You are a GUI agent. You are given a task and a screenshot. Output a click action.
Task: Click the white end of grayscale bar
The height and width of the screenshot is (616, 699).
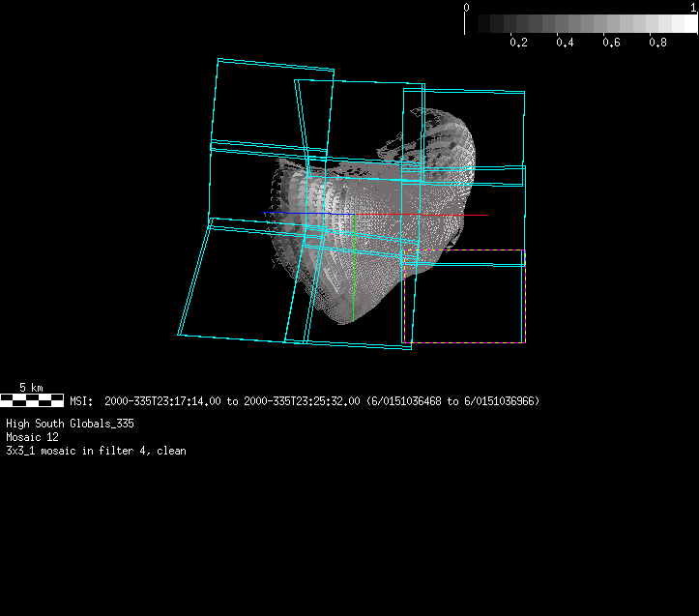(687, 23)
